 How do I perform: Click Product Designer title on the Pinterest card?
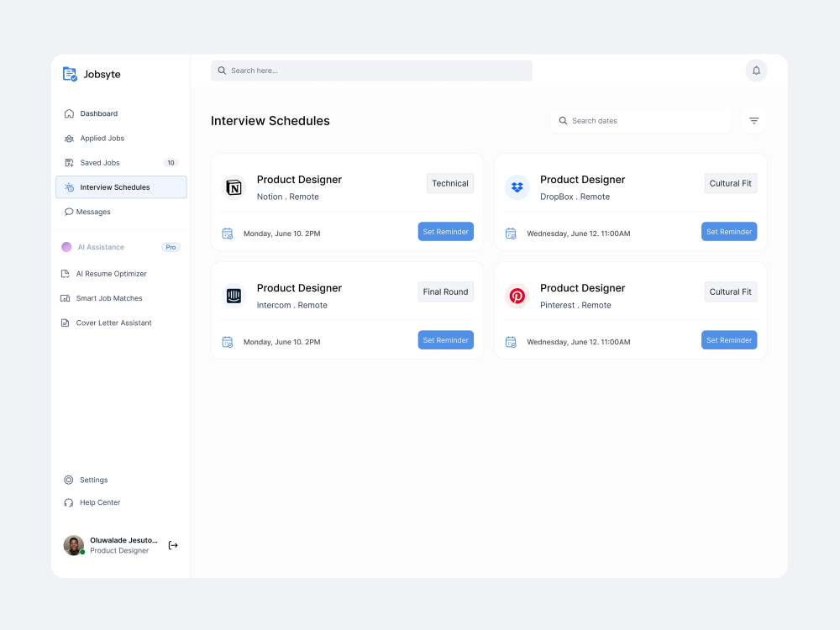[582, 288]
